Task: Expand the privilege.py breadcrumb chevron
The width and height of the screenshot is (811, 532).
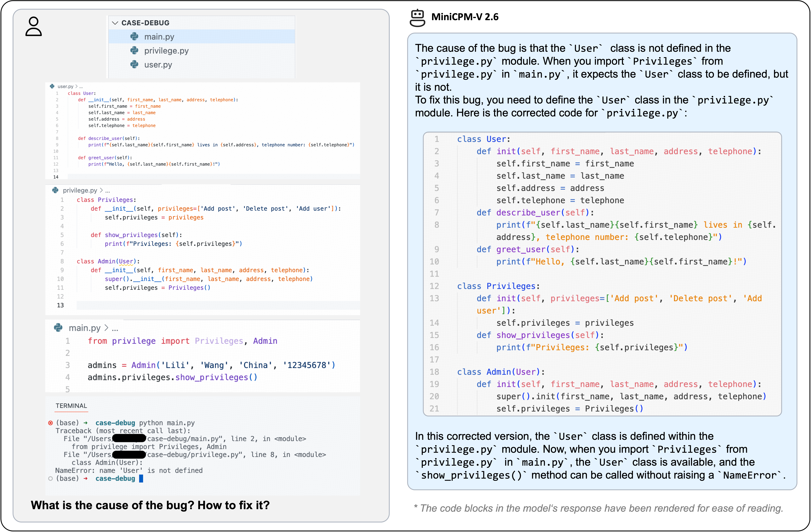Action: pos(101,190)
